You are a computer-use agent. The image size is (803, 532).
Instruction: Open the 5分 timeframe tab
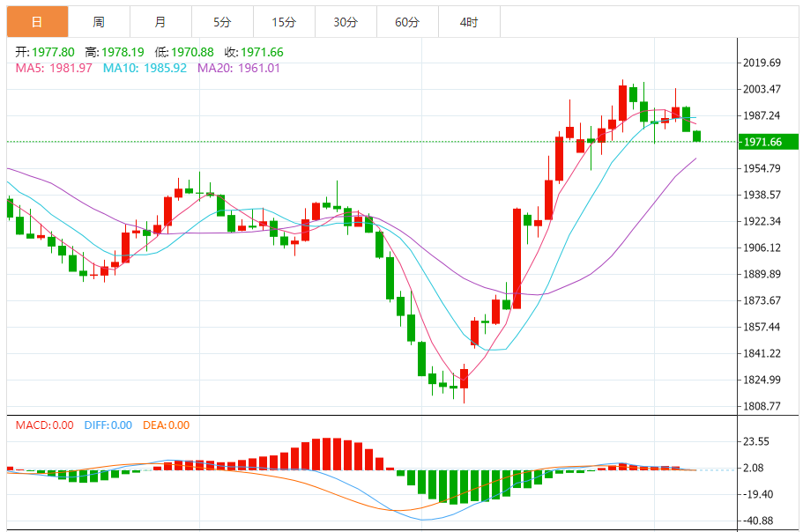[x=222, y=22]
